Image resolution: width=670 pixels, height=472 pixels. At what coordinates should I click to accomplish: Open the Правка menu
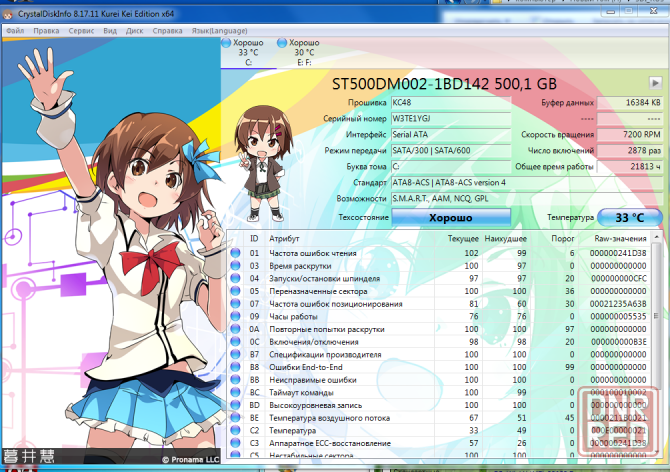pos(46,31)
